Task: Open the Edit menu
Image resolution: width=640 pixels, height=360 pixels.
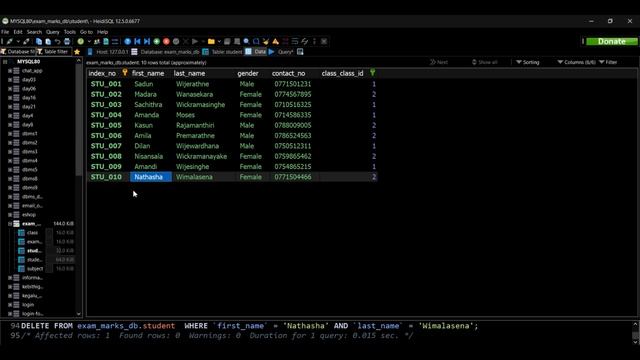Action: tap(18, 32)
